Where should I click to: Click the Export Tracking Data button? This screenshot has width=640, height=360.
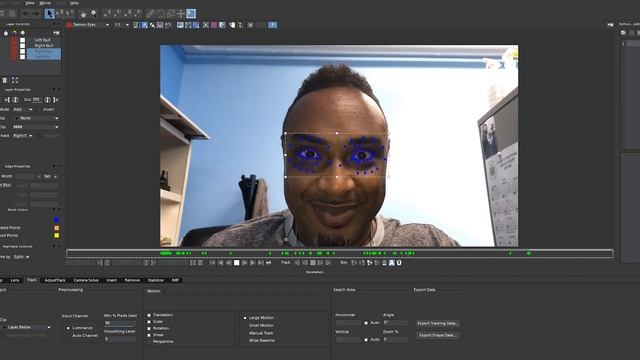pos(437,323)
